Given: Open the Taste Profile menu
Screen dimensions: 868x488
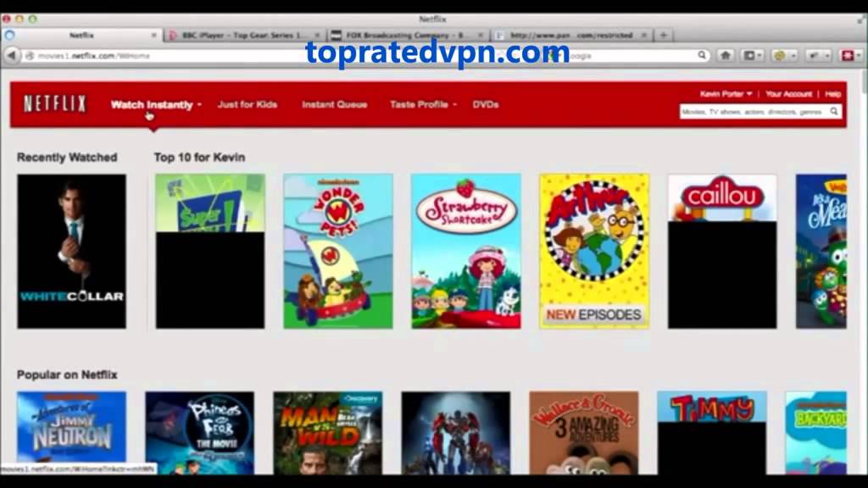Looking at the screenshot, I should click(x=424, y=104).
